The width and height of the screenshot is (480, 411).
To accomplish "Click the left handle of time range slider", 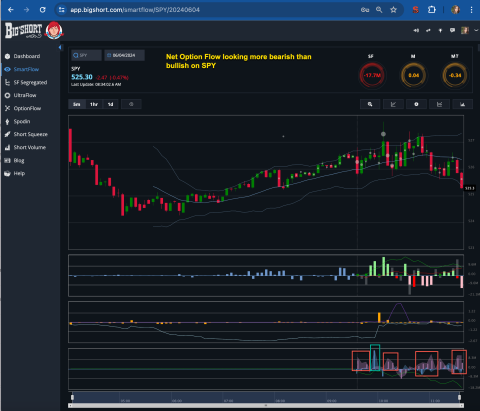I will [x=72, y=397].
